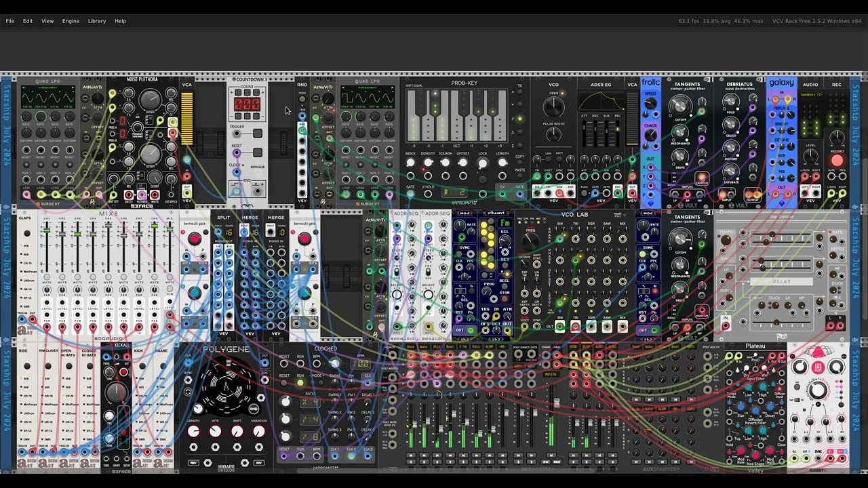Click the Polygene INV button
The image size is (868, 488).
(258, 462)
